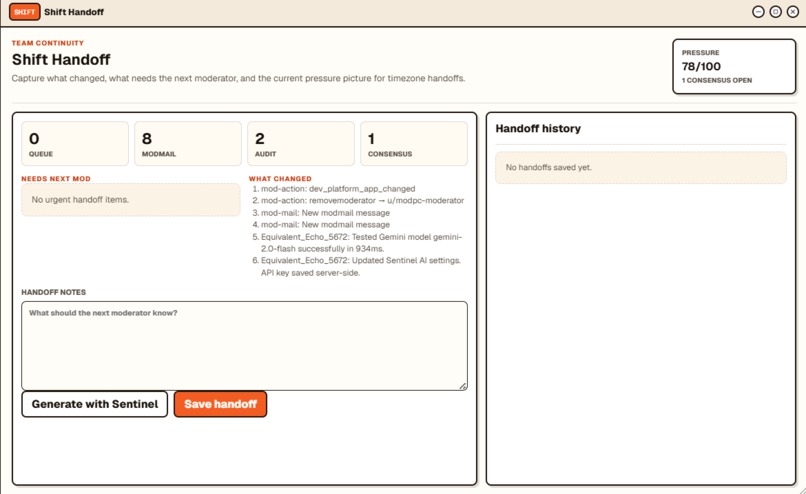Focus the Handoff Notes text area

point(244,346)
